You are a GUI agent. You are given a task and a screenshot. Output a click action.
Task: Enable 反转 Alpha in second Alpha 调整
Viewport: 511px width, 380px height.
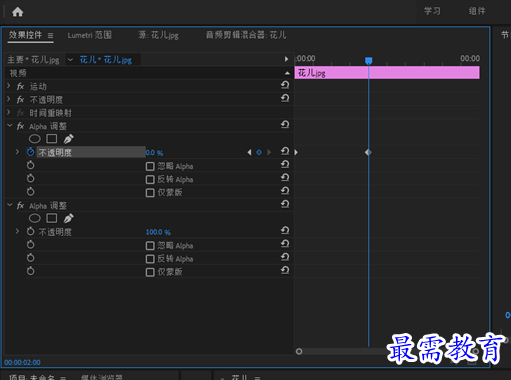tap(150, 259)
